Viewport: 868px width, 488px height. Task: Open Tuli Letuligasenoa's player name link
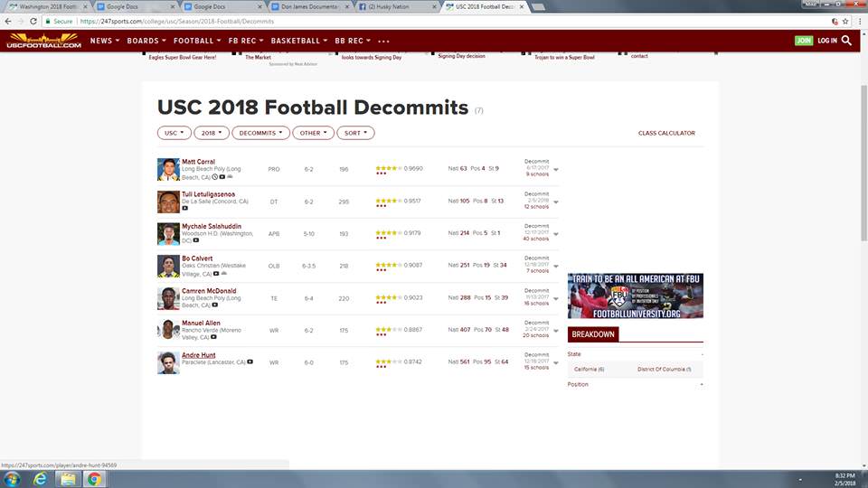tap(208, 194)
